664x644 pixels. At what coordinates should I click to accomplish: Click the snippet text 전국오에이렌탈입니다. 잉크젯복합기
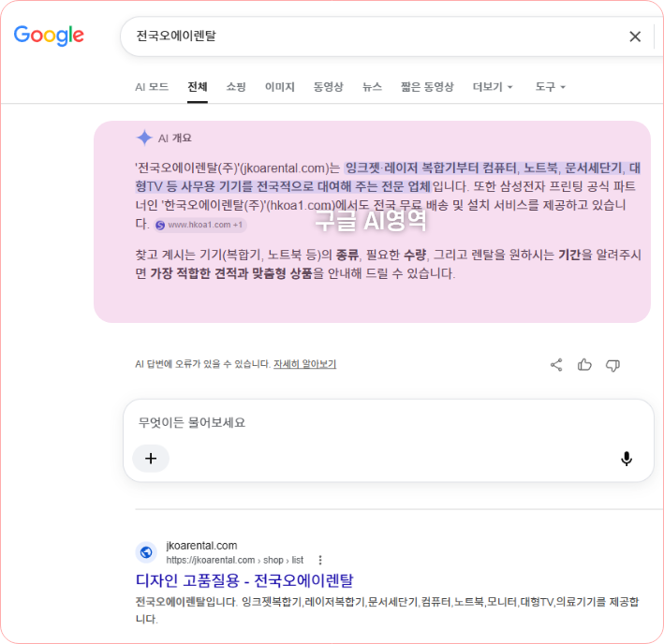tap(218, 602)
